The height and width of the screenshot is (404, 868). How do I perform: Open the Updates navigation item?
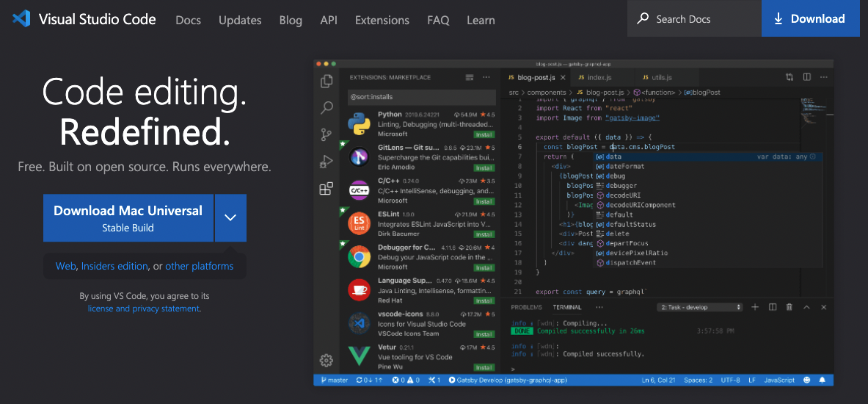(x=240, y=21)
